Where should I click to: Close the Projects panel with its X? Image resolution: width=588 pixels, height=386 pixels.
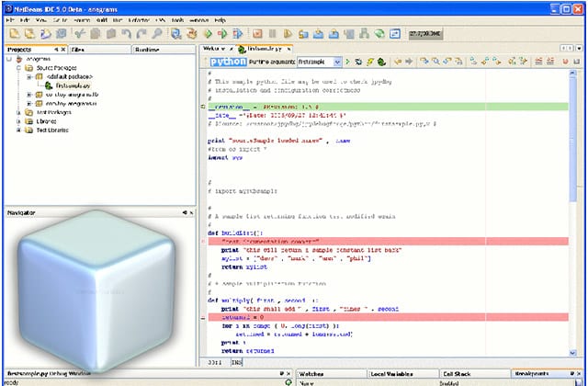(x=63, y=49)
